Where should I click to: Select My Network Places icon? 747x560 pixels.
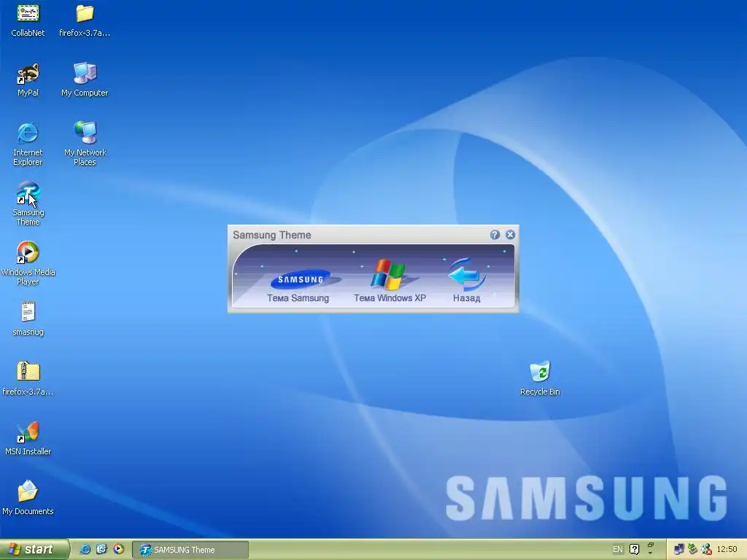tap(85, 144)
